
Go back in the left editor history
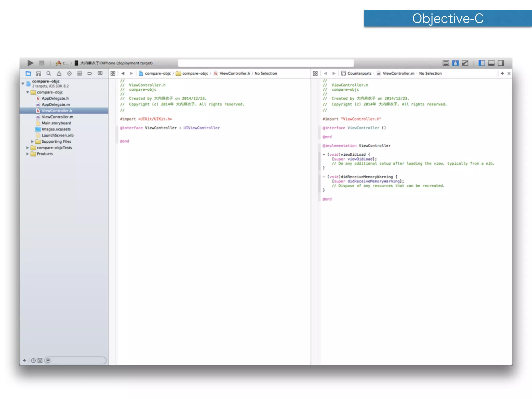[123, 74]
